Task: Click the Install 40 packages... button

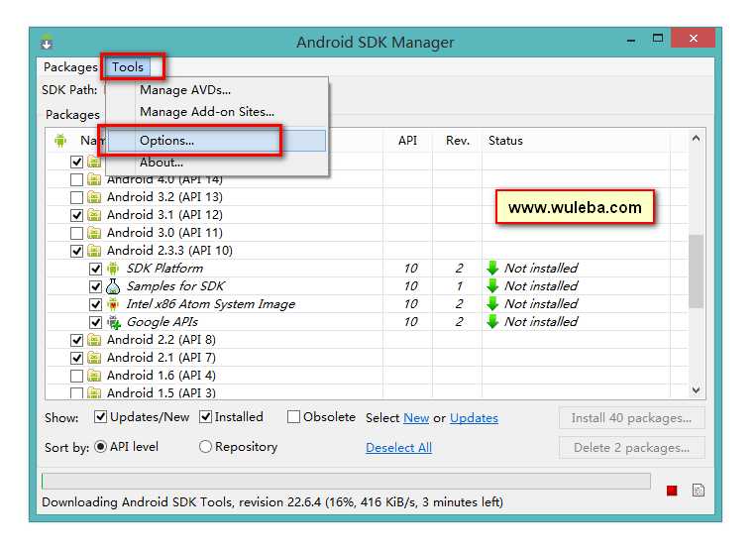Action: 631,418
